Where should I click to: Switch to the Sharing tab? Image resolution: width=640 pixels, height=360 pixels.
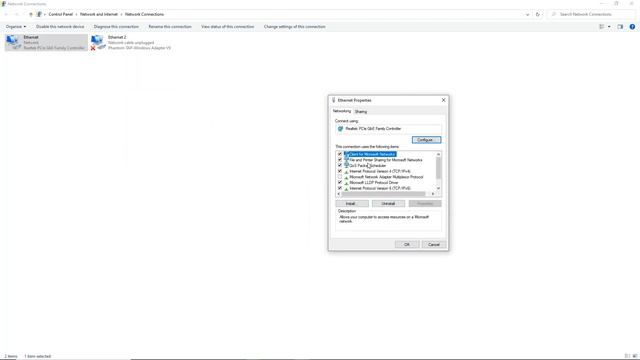click(x=361, y=111)
